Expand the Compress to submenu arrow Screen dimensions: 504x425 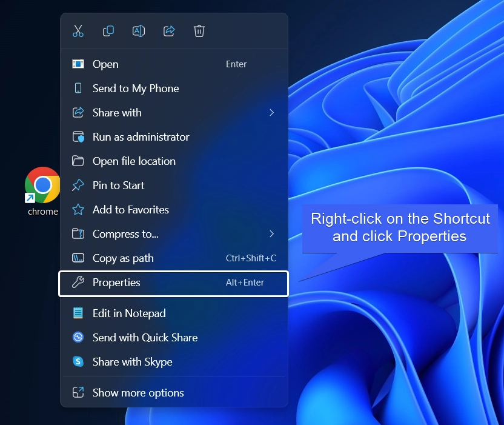271,234
